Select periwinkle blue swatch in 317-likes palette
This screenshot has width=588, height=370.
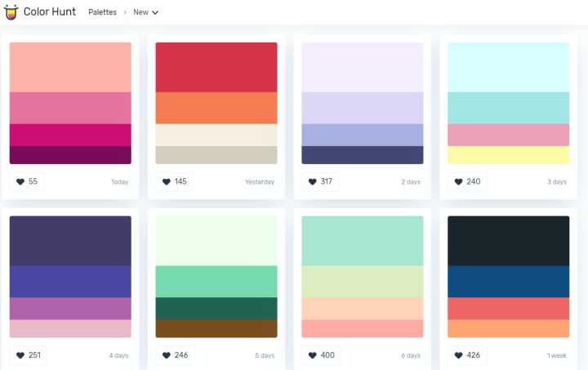pos(363,136)
